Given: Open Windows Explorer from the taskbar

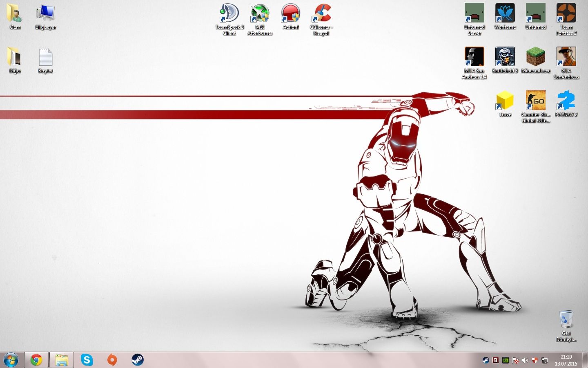Looking at the screenshot, I should pyautogui.click(x=62, y=360).
